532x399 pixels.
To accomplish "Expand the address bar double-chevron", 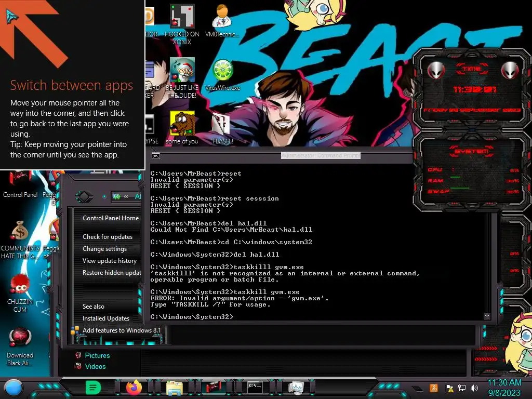I will pyautogui.click(x=126, y=196).
